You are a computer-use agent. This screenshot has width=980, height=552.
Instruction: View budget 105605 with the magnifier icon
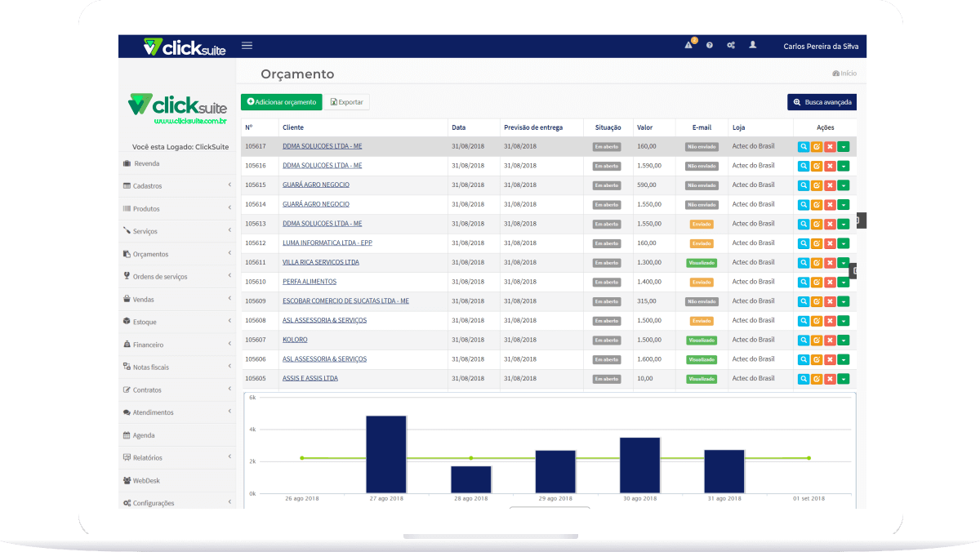(804, 379)
